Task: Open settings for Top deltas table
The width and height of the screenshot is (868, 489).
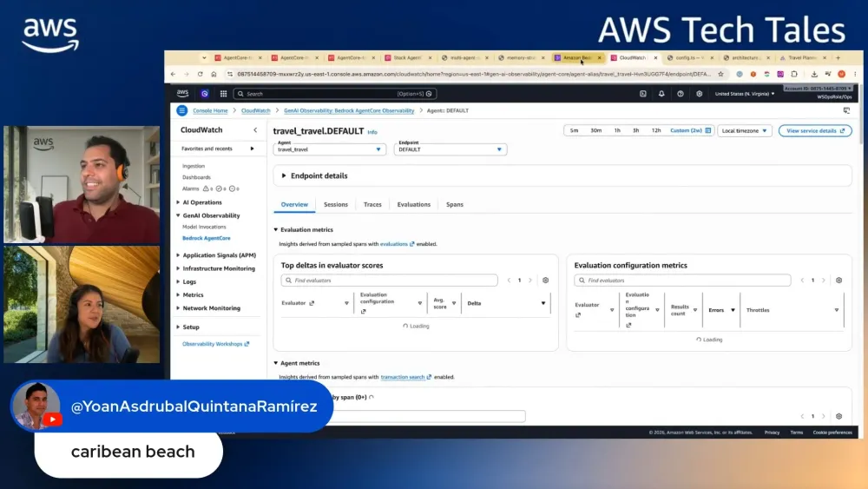Action: 545,281
